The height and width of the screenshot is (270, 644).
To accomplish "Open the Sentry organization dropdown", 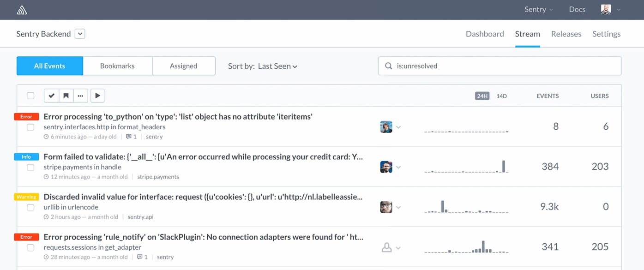I will [x=538, y=9].
